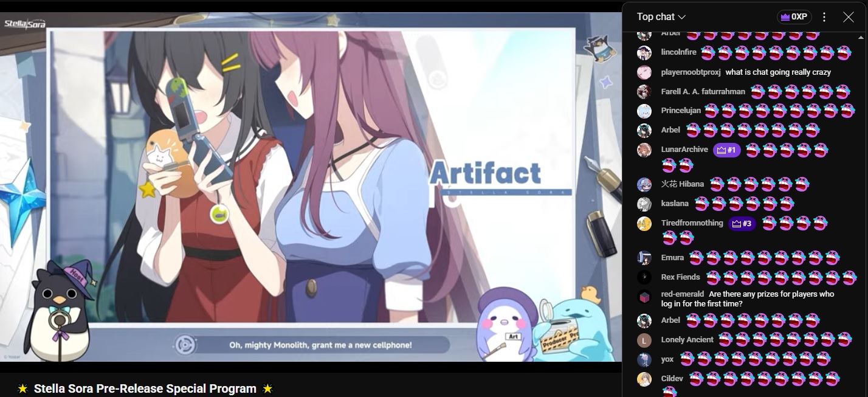The height and width of the screenshot is (397, 868).
Task: Click username Cildev
Action: (672, 379)
